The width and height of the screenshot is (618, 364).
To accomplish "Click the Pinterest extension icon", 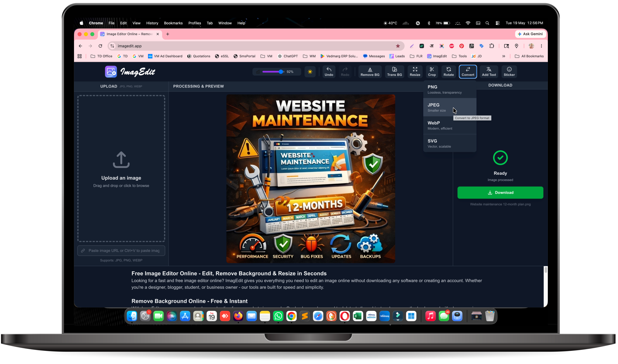I will (x=462, y=46).
